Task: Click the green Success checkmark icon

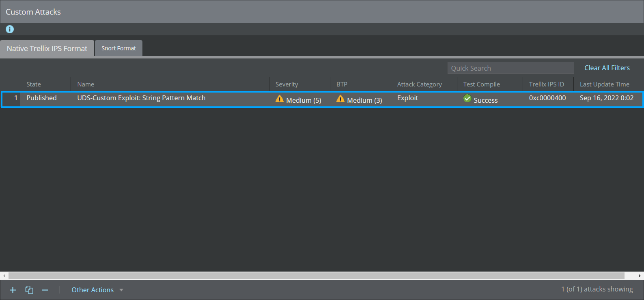Action: [x=467, y=99]
